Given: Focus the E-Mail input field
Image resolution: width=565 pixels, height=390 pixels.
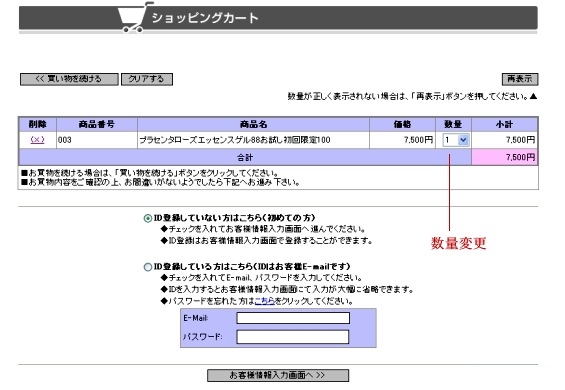Looking at the screenshot, I should point(293,318).
